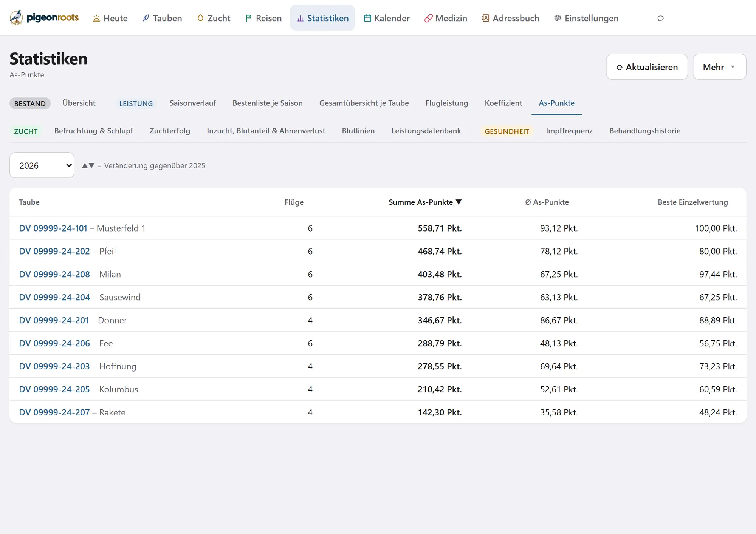Open pigeon DV 09999-24-101 Musterfeld 1
Viewport: 756px width, 534px height.
tap(82, 228)
